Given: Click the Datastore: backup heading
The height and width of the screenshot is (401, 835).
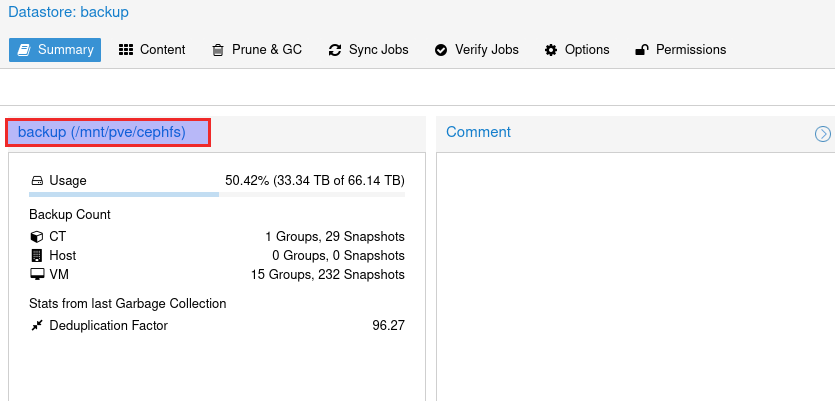Looking at the screenshot, I should click(69, 13).
